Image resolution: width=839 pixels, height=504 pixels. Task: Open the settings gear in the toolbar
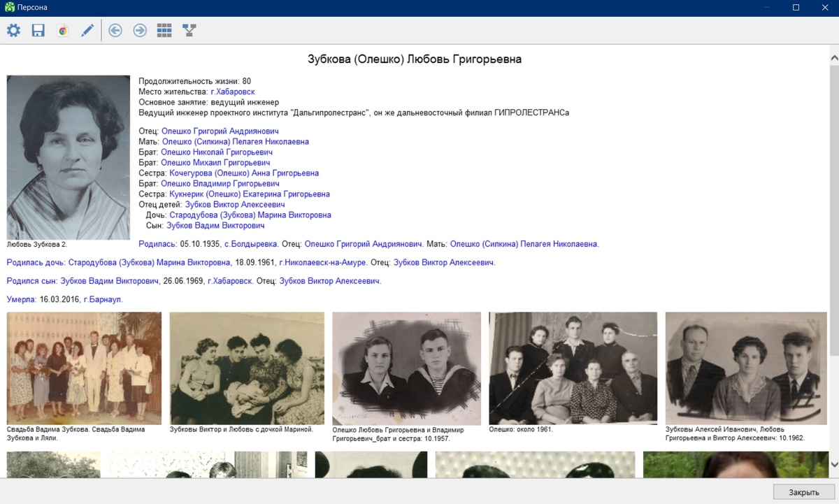[13, 30]
